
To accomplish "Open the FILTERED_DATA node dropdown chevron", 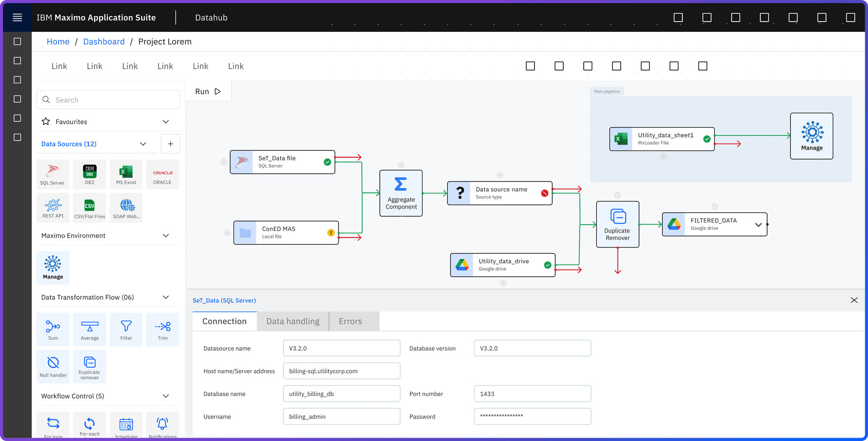I will click(x=758, y=225).
